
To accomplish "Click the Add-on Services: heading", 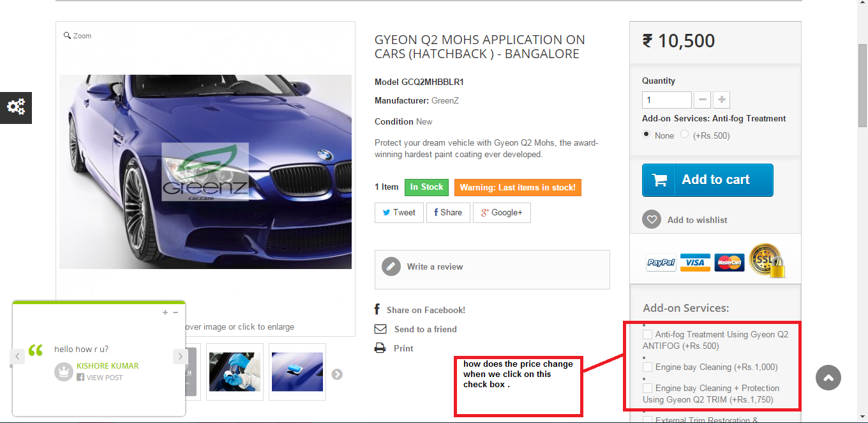I will click(685, 307).
